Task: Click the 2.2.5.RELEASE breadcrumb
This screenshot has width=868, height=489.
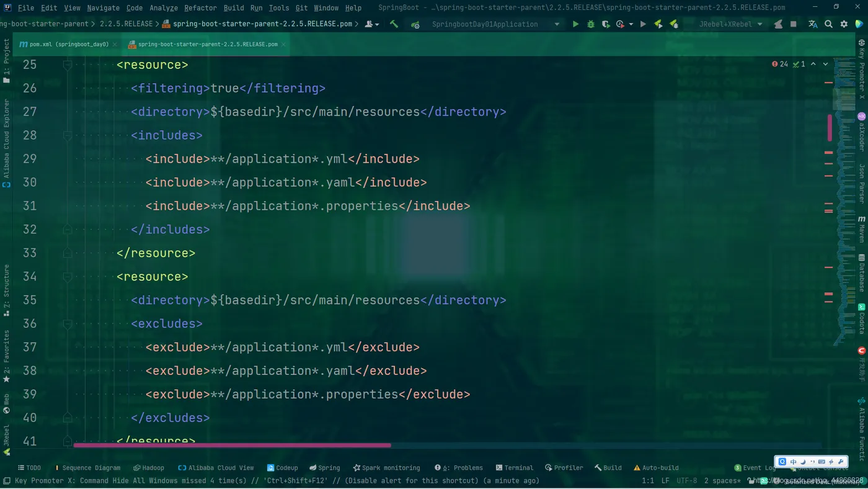Action: point(126,24)
